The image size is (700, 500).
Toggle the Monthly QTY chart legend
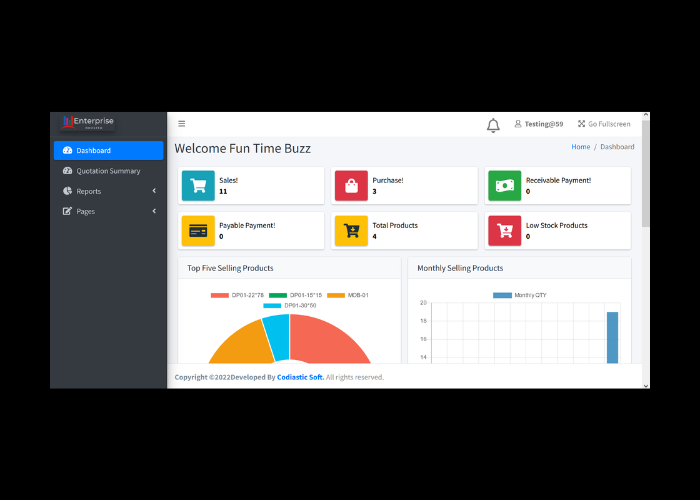point(520,295)
